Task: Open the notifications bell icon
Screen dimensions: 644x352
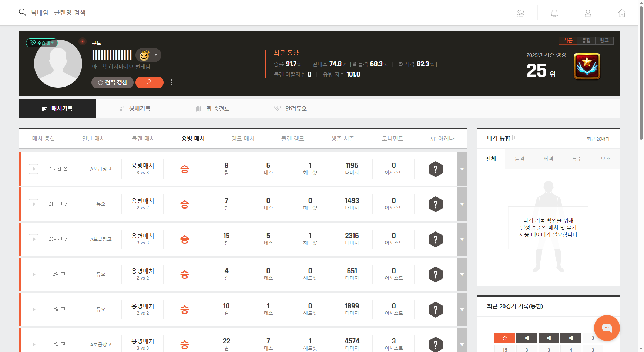Action: (x=554, y=13)
